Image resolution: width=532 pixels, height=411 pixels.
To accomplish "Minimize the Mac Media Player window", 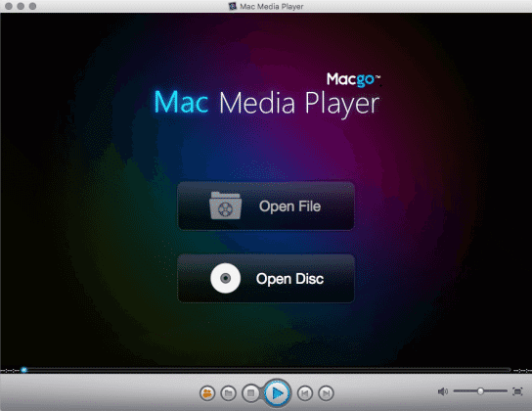I will (x=21, y=6).
